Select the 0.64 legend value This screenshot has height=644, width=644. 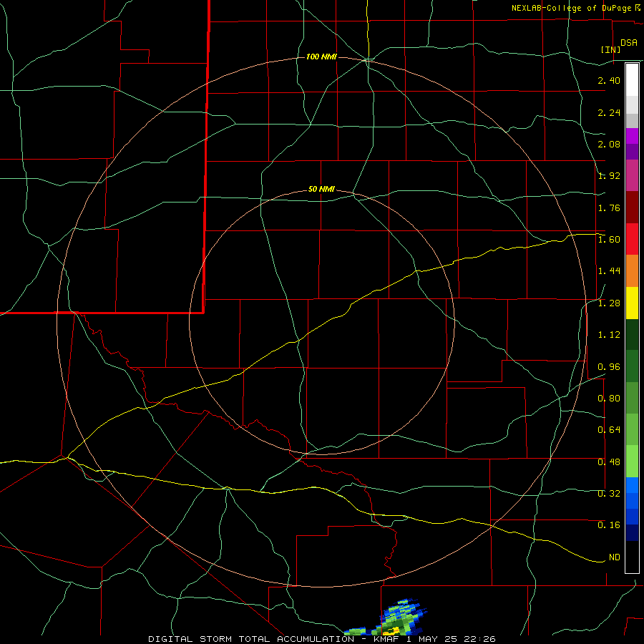pos(609,430)
